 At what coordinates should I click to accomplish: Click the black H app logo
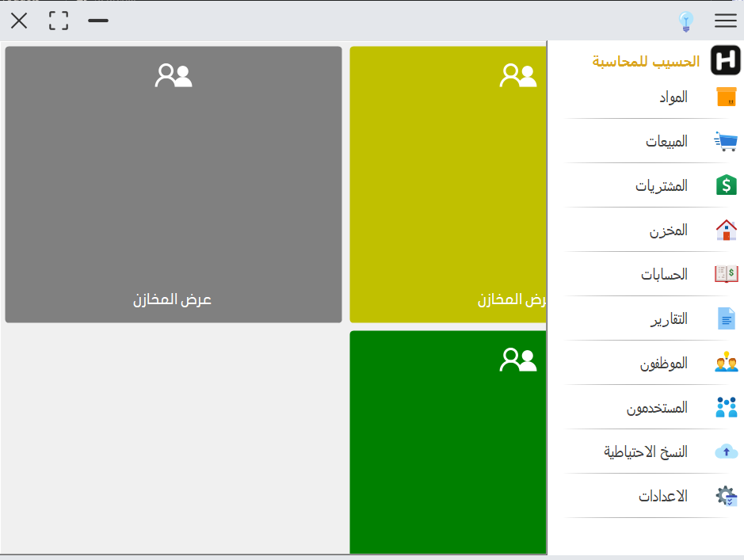(x=726, y=60)
